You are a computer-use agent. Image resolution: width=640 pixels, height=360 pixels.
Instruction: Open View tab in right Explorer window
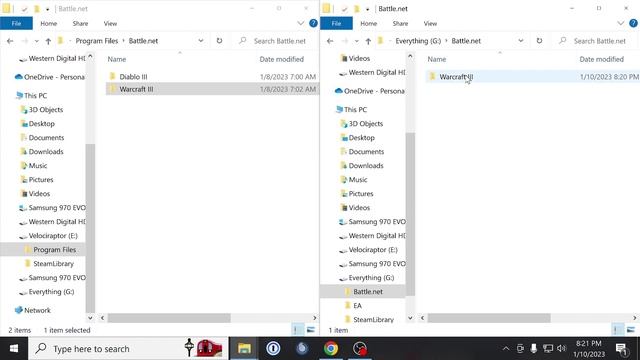pos(430,24)
